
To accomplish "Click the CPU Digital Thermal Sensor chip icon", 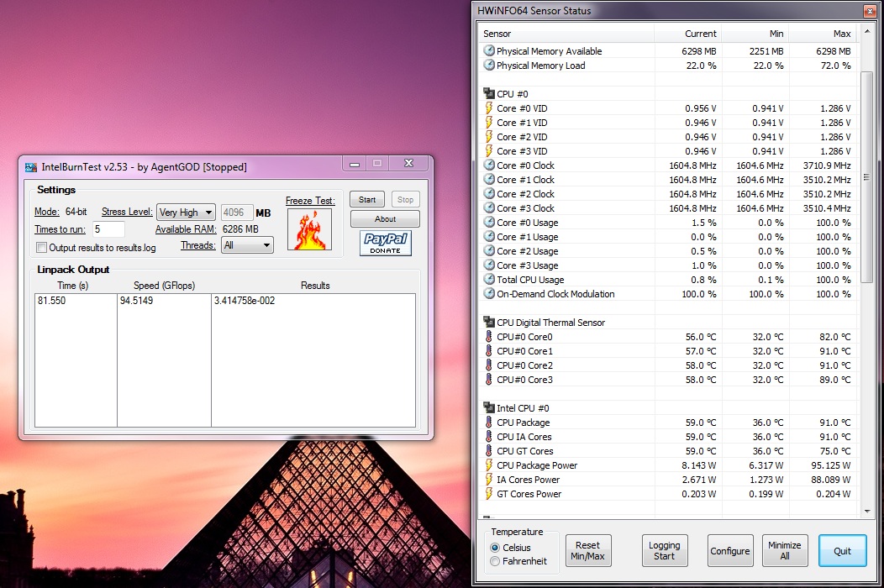I will [x=489, y=322].
